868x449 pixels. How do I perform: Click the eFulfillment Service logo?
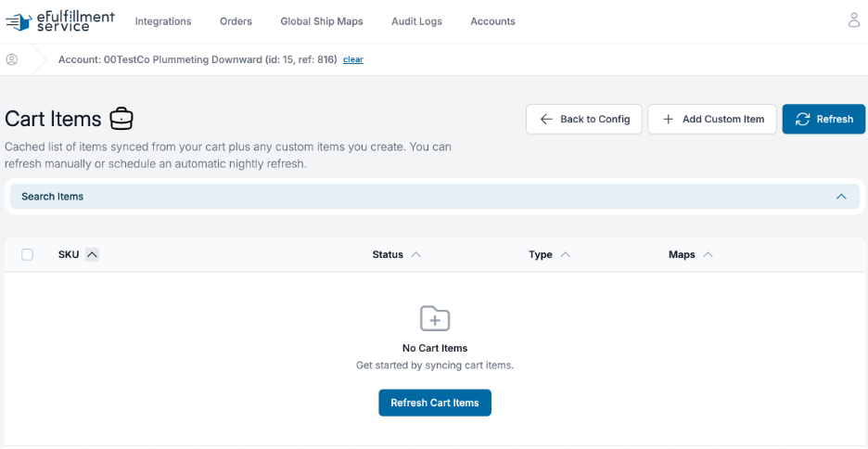59,21
